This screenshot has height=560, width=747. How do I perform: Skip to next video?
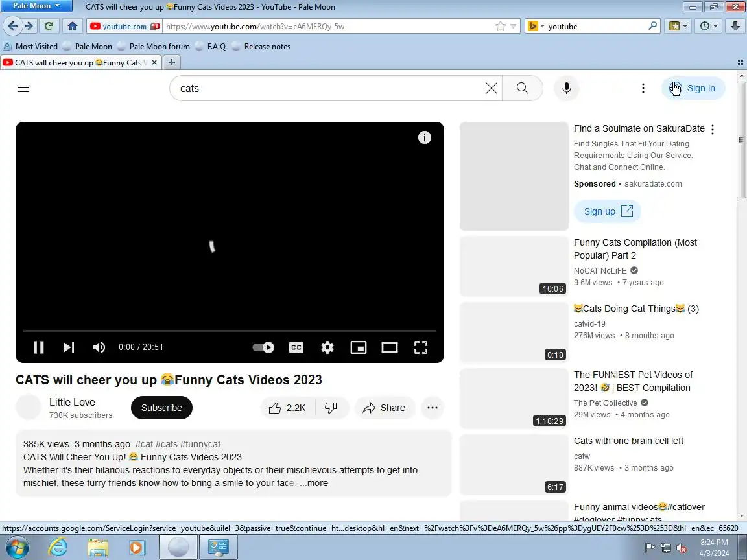(69, 347)
